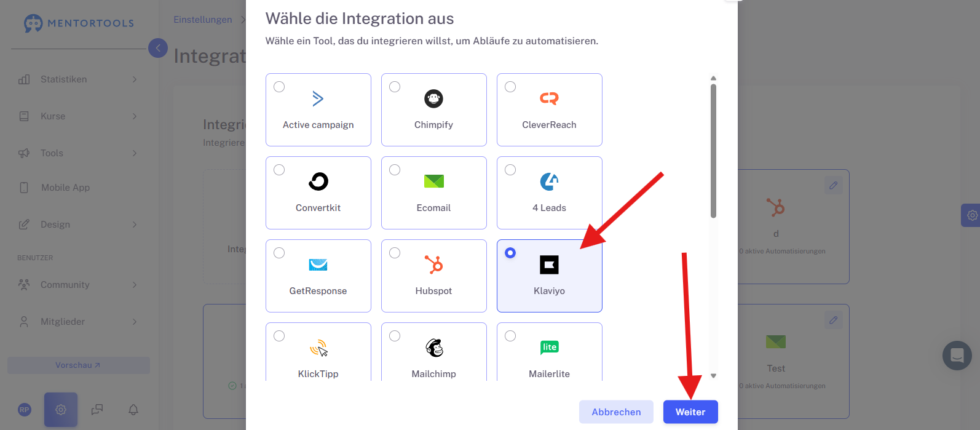This screenshot has width=980, height=430.
Task: Expand the Mitglieder submenu chevron
Action: click(135, 322)
